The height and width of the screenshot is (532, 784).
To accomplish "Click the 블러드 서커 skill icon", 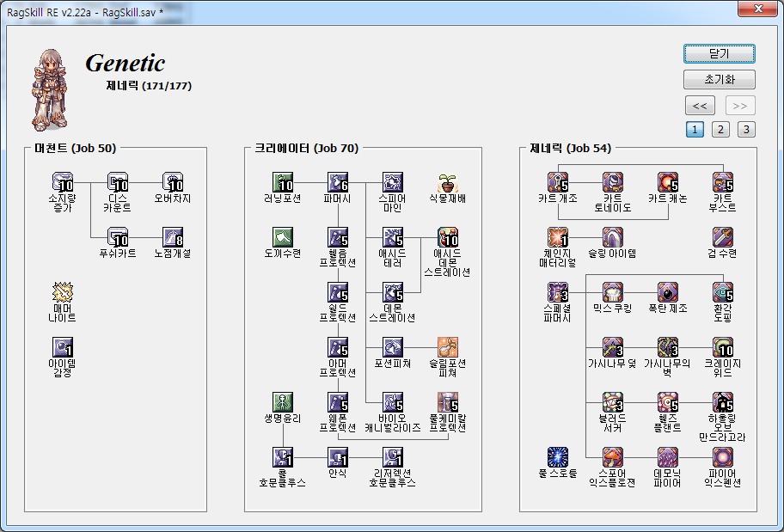I will click(612, 402).
